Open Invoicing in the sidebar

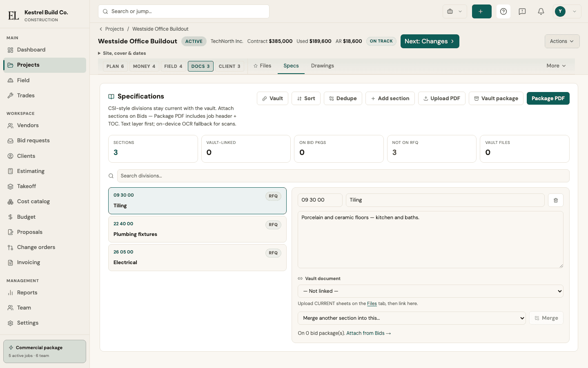click(45, 263)
